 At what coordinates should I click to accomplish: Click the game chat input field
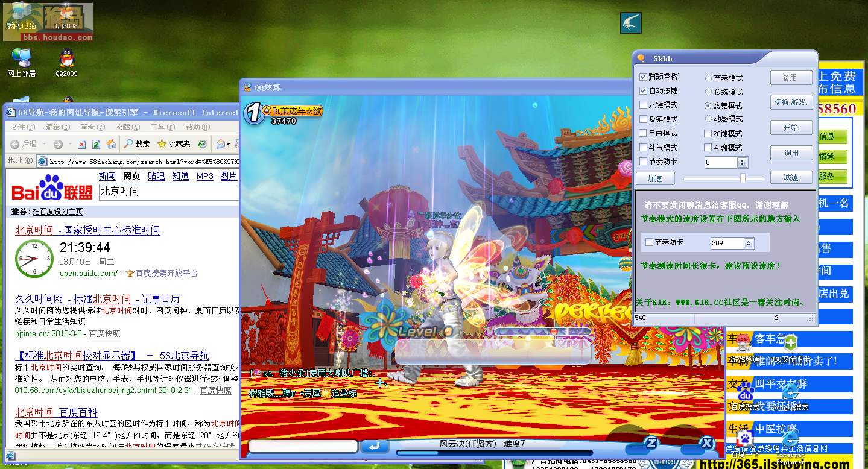(304, 447)
